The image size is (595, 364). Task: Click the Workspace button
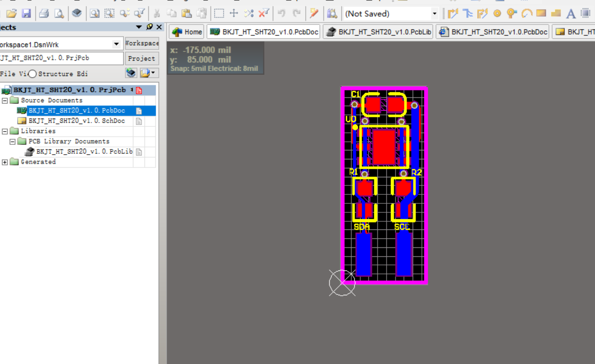(142, 43)
